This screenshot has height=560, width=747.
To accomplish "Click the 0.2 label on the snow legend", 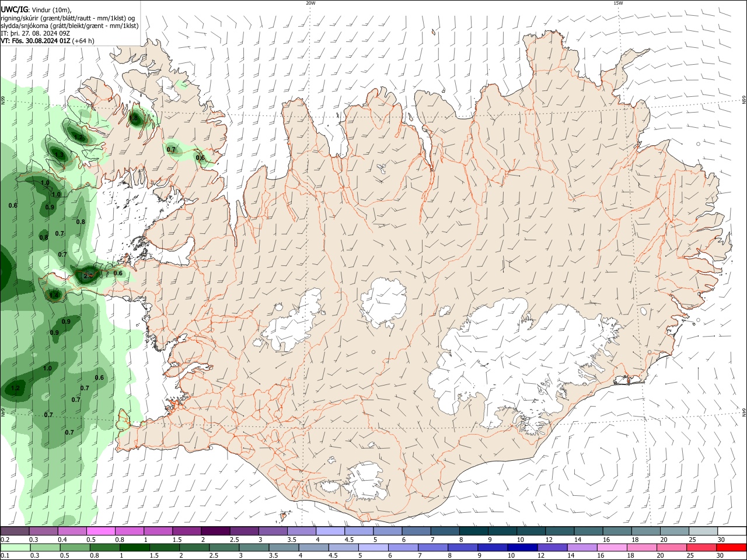I will pos(5,540).
